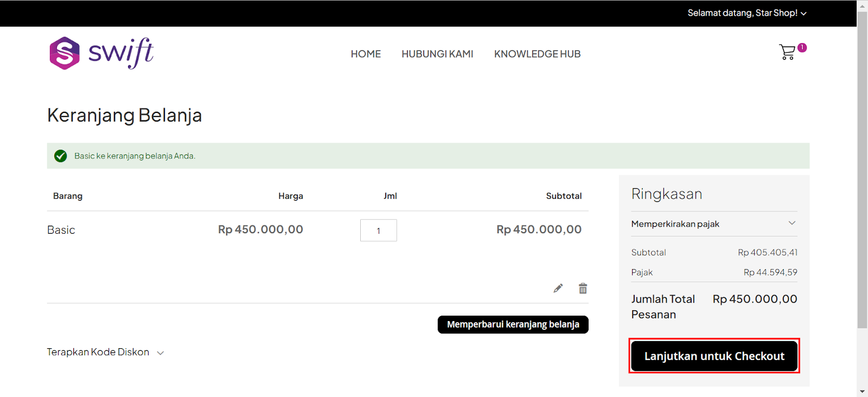Click the Pajak label in summary
Viewport: 868px width, 397px height.
(642, 273)
